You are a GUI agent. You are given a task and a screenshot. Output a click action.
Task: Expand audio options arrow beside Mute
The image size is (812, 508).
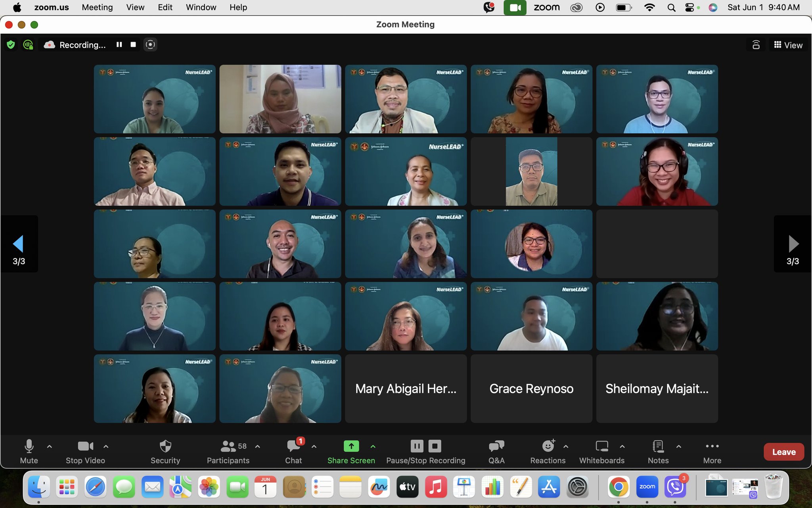point(50,446)
